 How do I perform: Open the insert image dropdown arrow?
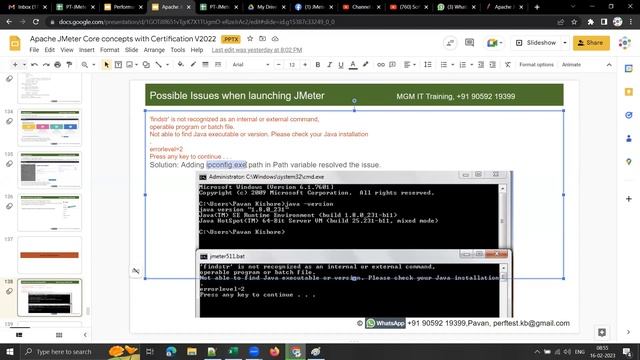click(x=136, y=64)
